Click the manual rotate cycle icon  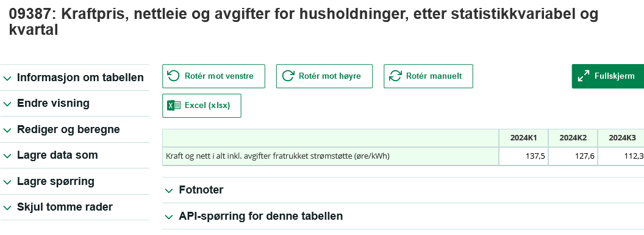396,76
